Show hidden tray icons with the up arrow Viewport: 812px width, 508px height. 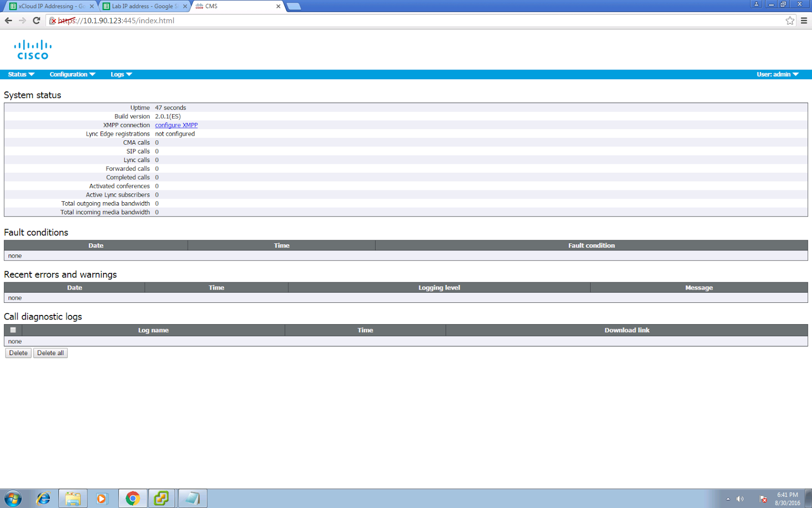click(727, 498)
